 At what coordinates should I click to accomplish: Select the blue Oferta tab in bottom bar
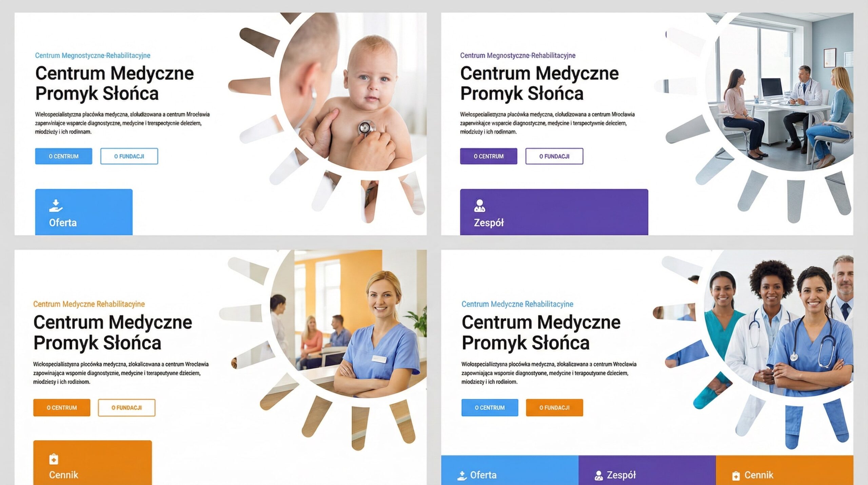510,470
